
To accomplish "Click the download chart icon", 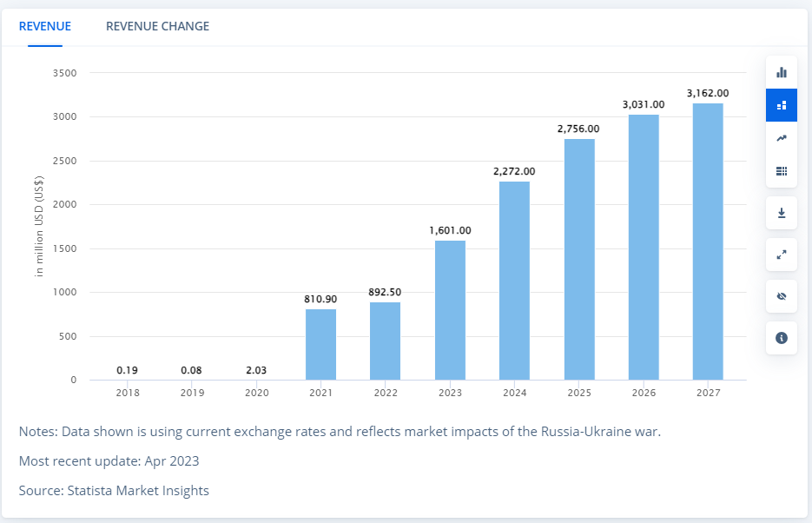I will tap(782, 213).
